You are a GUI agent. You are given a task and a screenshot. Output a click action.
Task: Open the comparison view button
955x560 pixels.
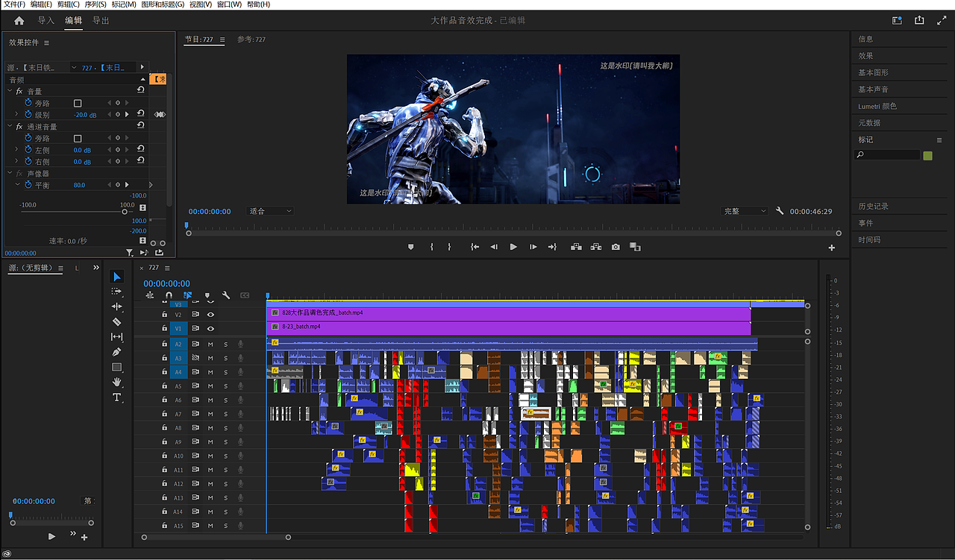(x=635, y=247)
